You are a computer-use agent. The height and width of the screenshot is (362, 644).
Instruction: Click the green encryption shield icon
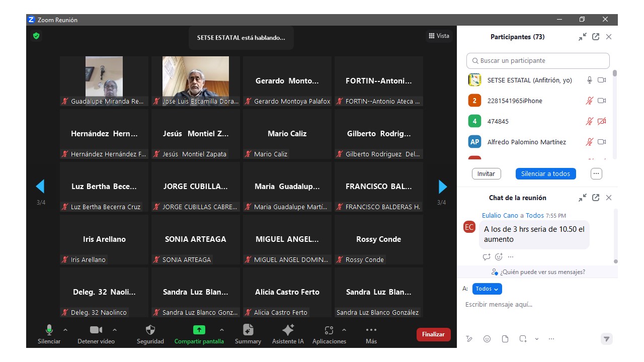(x=36, y=36)
